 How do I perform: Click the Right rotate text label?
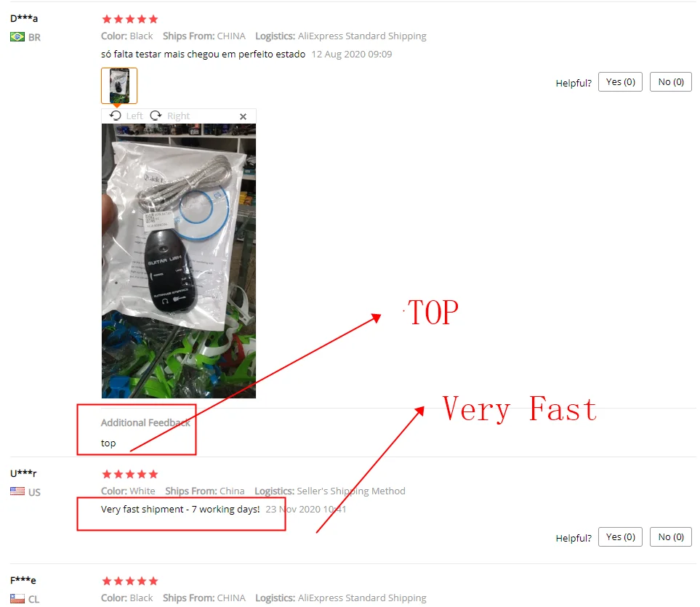coord(179,116)
